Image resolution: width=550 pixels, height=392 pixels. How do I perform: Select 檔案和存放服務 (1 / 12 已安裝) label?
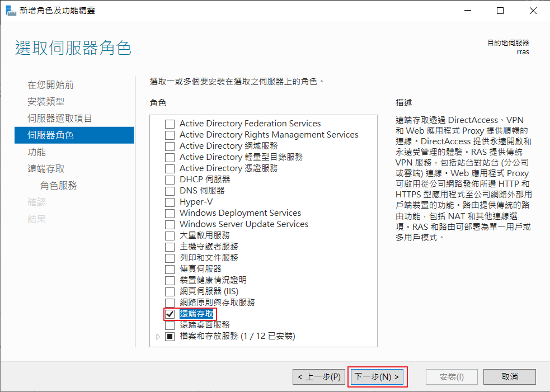tap(237, 336)
